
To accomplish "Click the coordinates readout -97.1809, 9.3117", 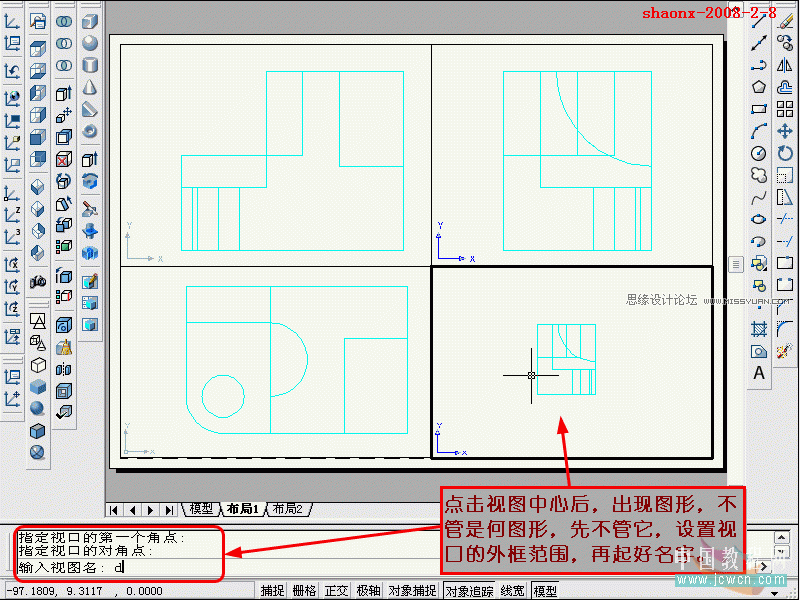I will [x=85, y=591].
